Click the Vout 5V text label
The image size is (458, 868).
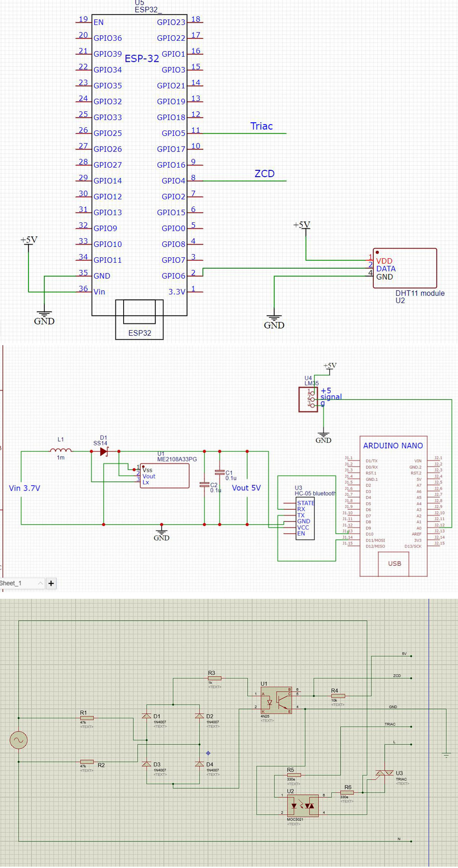click(246, 488)
